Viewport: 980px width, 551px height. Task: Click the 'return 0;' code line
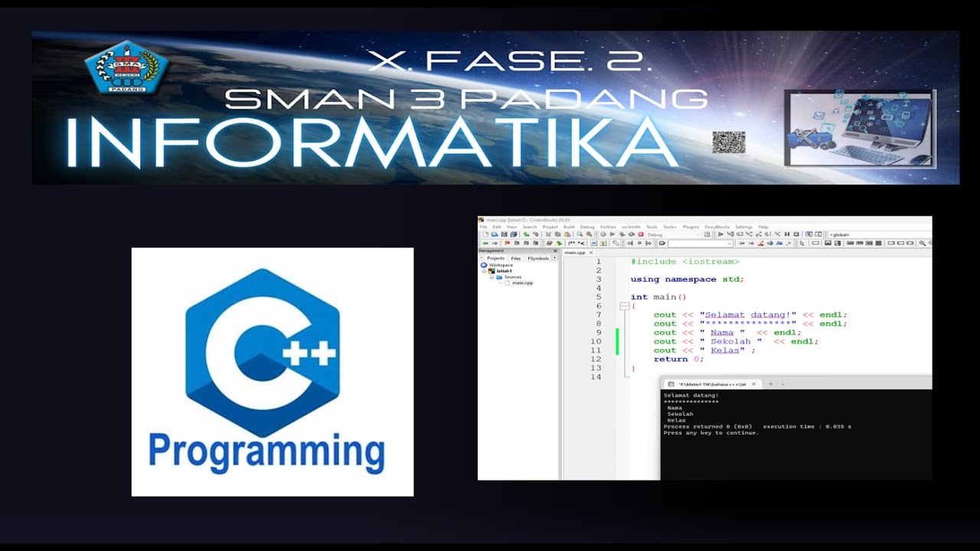pos(678,360)
